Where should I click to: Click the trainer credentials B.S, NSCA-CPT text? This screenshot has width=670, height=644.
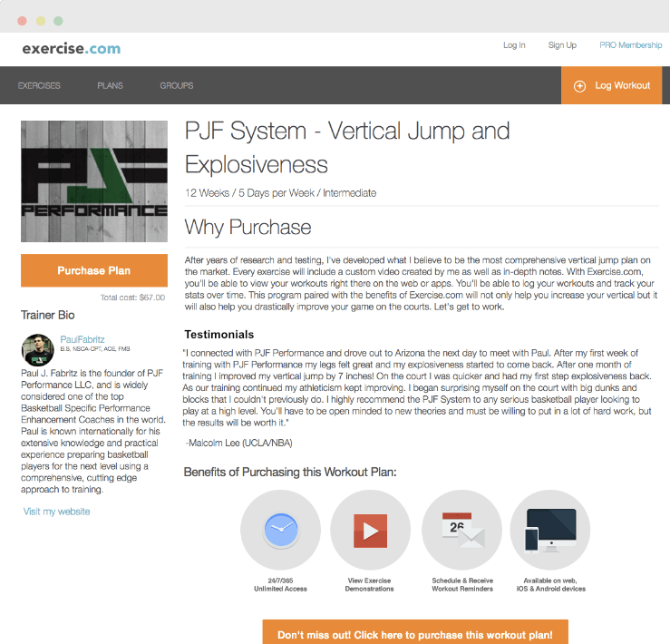pyautogui.click(x=95, y=349)
